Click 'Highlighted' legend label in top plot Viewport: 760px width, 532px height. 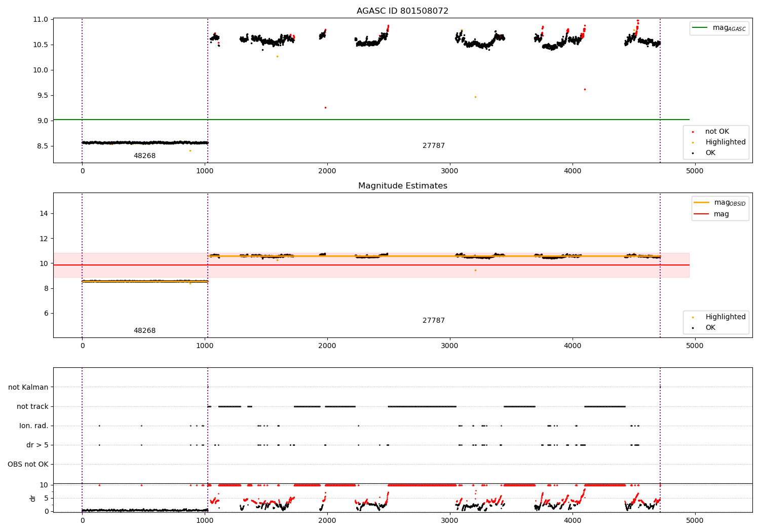(x=726, y=142)
